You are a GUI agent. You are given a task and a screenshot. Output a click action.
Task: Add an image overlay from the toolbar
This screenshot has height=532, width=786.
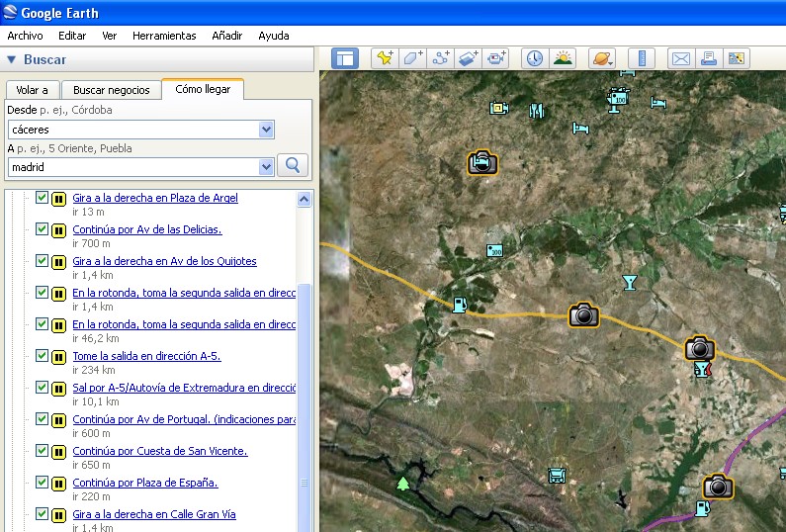point(469,58)
